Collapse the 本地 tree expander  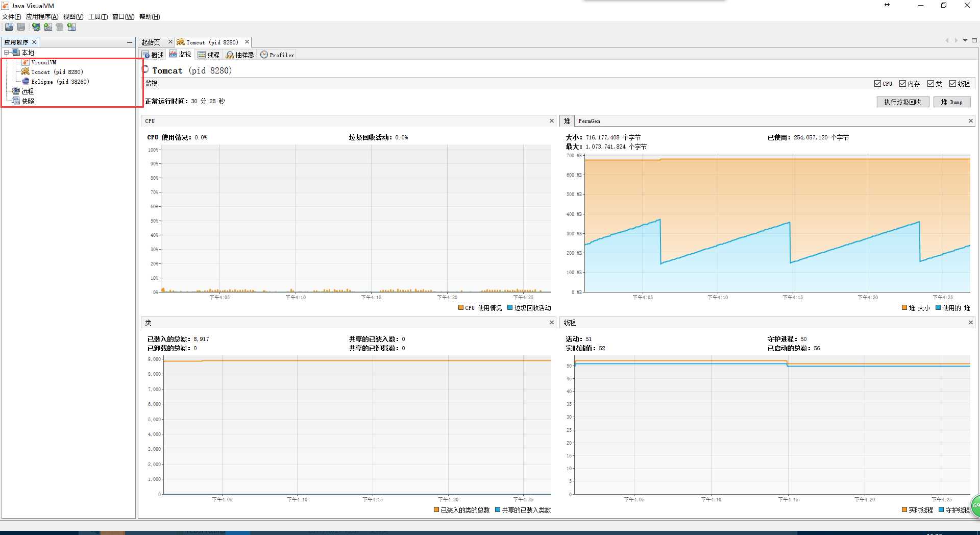coord(6,53)
